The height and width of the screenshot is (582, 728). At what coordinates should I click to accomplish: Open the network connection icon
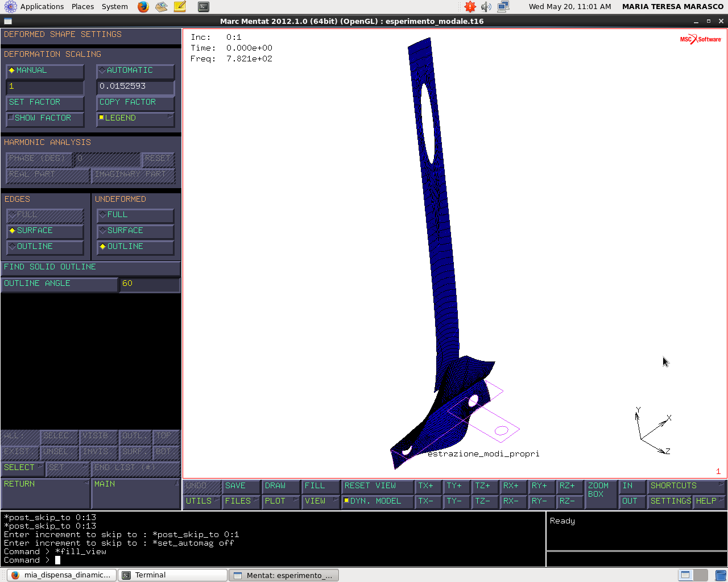pyautogui.click(x=503, y=7)
